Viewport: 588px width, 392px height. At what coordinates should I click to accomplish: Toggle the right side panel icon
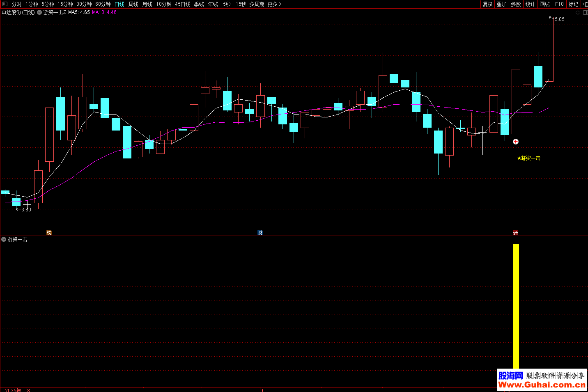point(585,12)
